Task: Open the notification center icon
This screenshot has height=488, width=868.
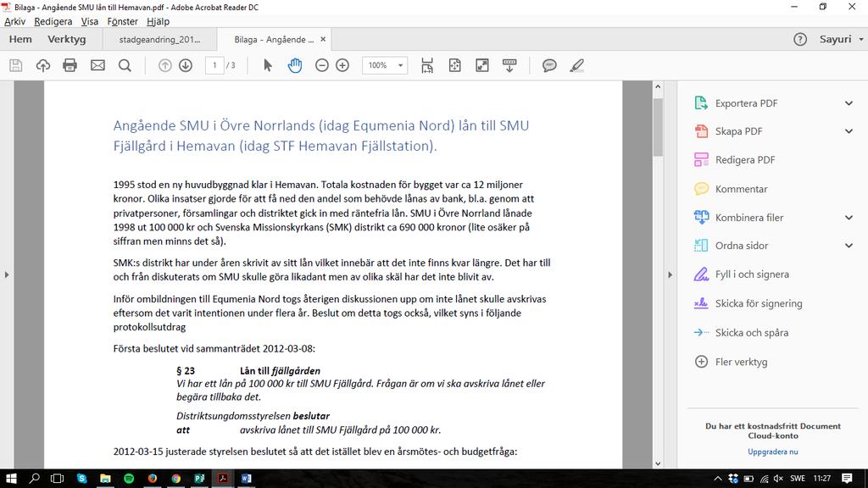Action: (847, 479)
